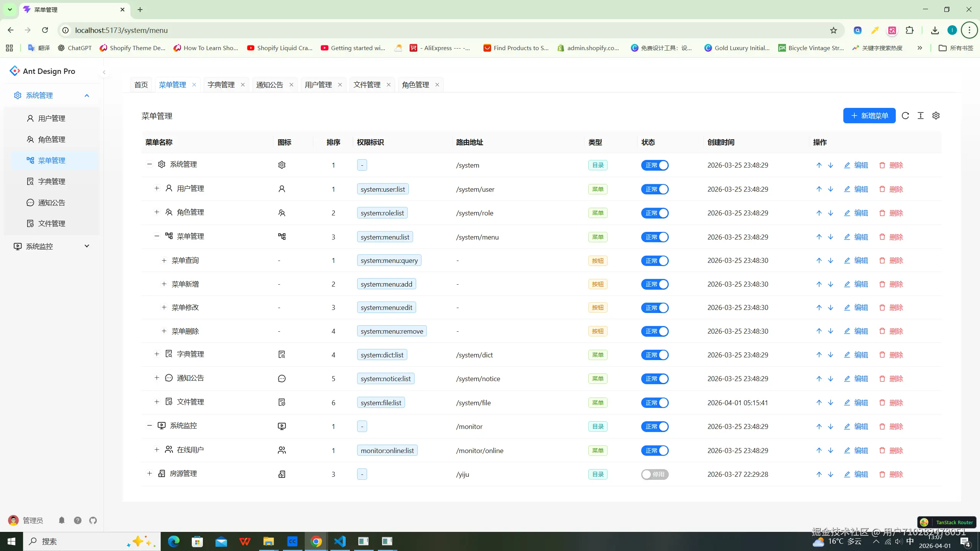Expand the 房源管理 tree row
The height and width of the screenshot is (551, 980).
[x=150, y=474]
